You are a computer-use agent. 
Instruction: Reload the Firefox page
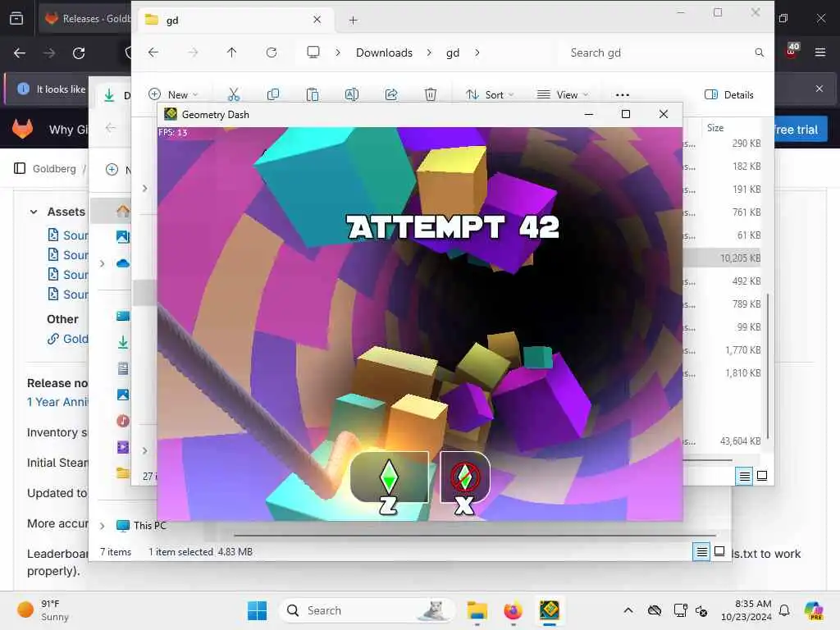click(x=79, y=53)
